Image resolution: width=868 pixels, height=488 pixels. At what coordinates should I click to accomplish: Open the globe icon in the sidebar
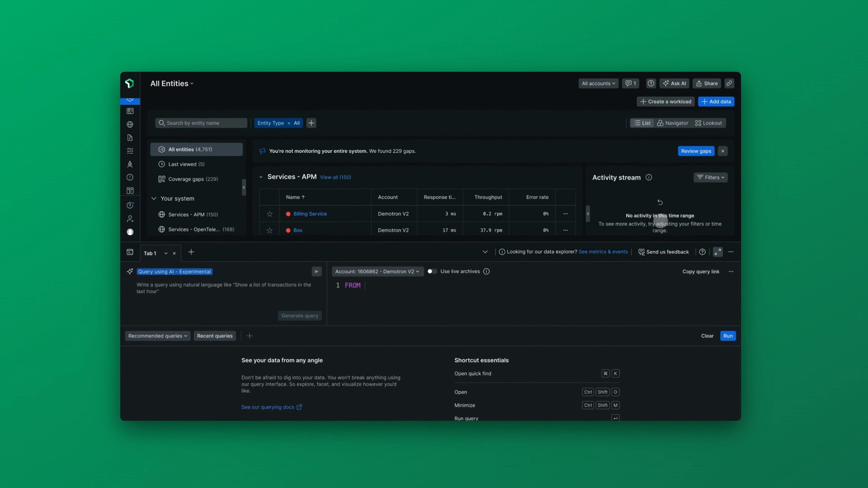(130, 124)
